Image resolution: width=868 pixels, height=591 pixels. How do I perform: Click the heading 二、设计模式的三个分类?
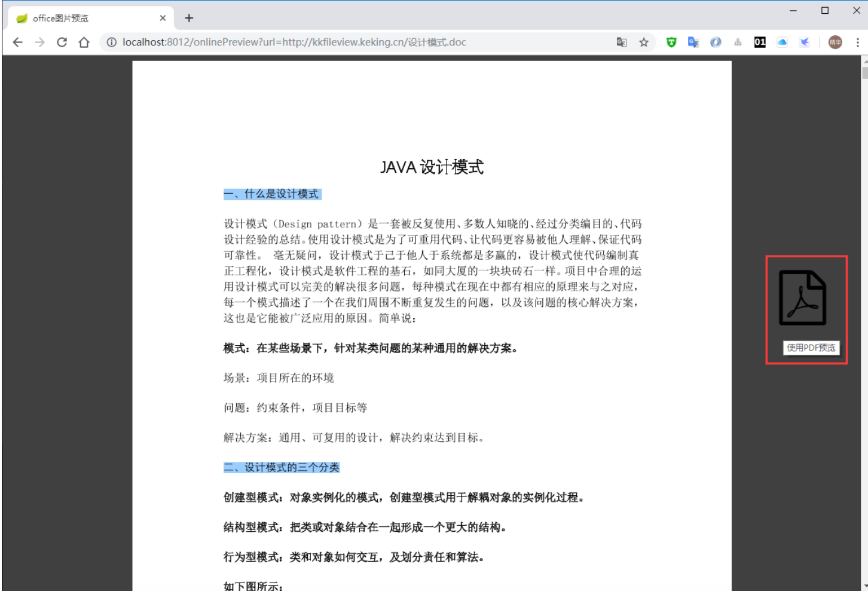[282, 467]
